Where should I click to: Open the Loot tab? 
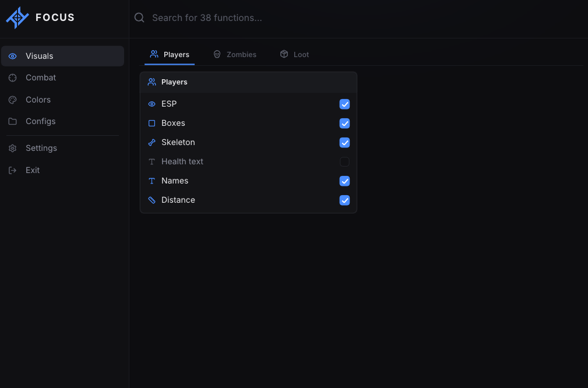[294, 54]
